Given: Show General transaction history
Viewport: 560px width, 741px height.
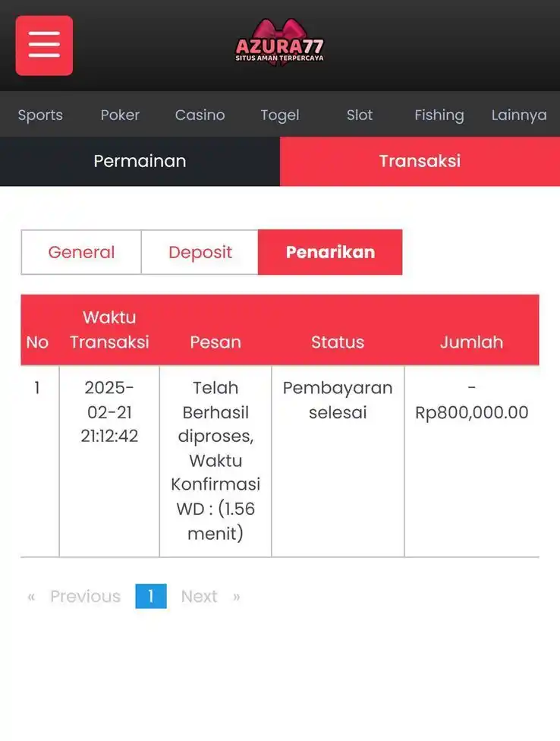Looking at the screenshot, I should point(81,252).
